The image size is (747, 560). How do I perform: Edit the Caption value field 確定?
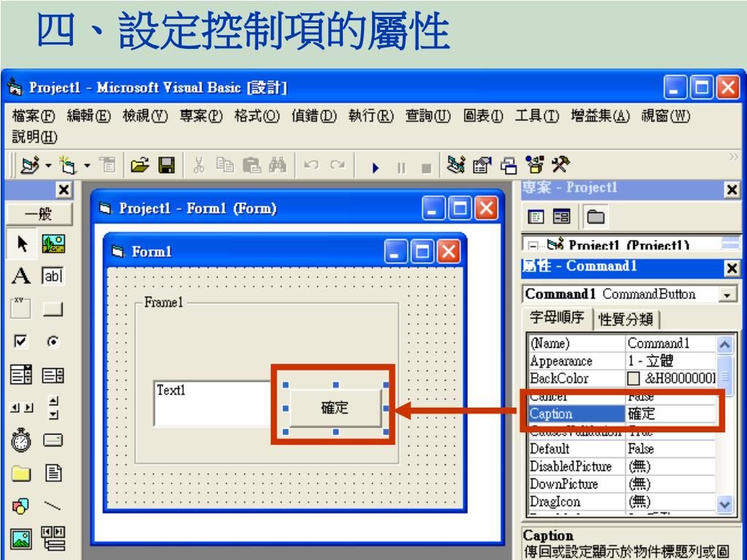670,413
